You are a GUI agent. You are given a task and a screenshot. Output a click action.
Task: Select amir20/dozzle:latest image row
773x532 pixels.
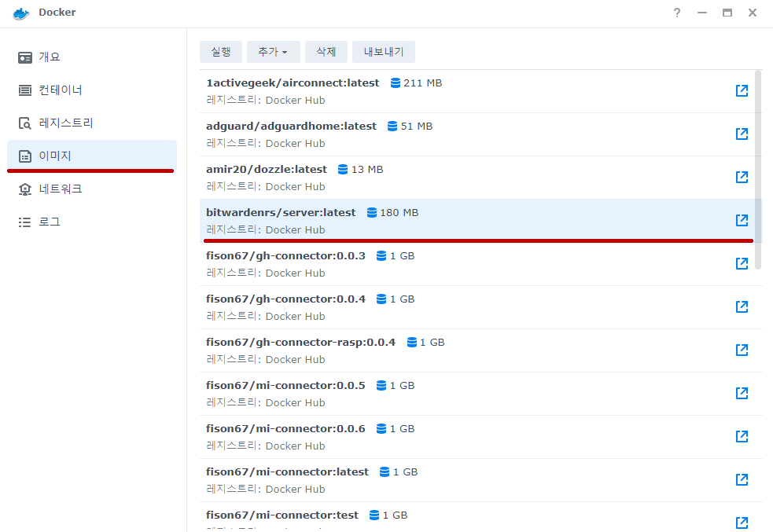point(477,178)
